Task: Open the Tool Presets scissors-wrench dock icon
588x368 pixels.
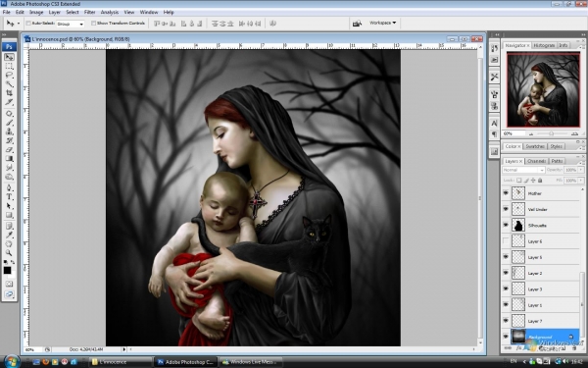Action: coord(494,77)
